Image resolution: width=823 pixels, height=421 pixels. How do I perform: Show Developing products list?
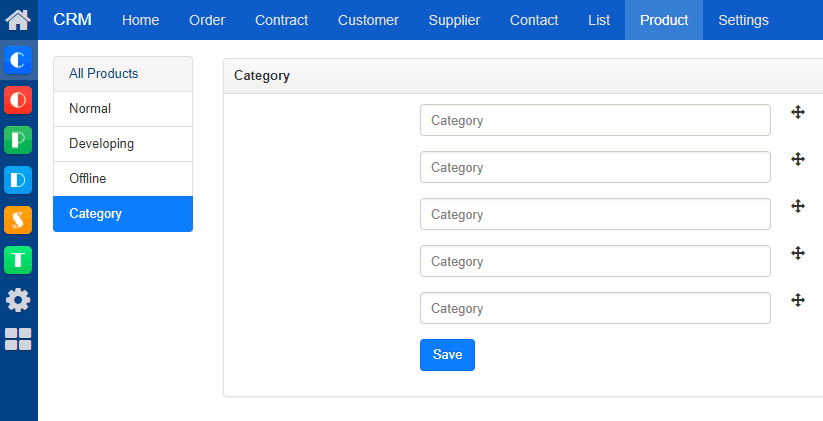coord(123,143)
